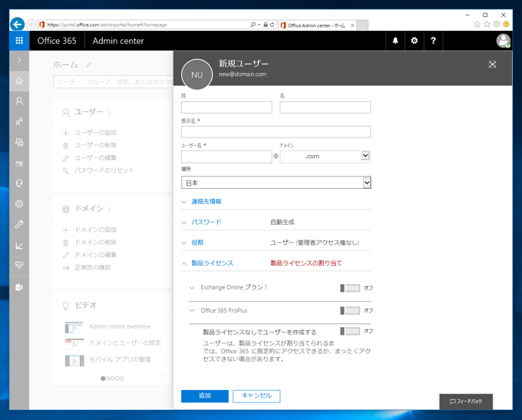Collapse the 製品ライセンス section
Screen dimensions: 522x420
(212, 263)
